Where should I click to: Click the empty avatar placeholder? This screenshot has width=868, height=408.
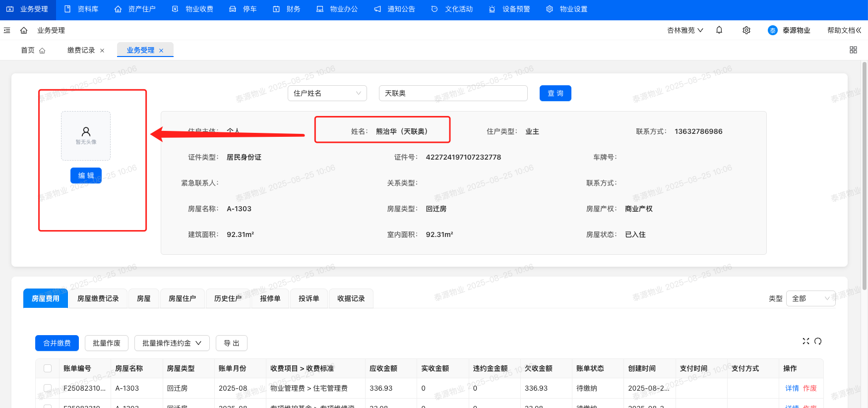(x=86, y=135)
